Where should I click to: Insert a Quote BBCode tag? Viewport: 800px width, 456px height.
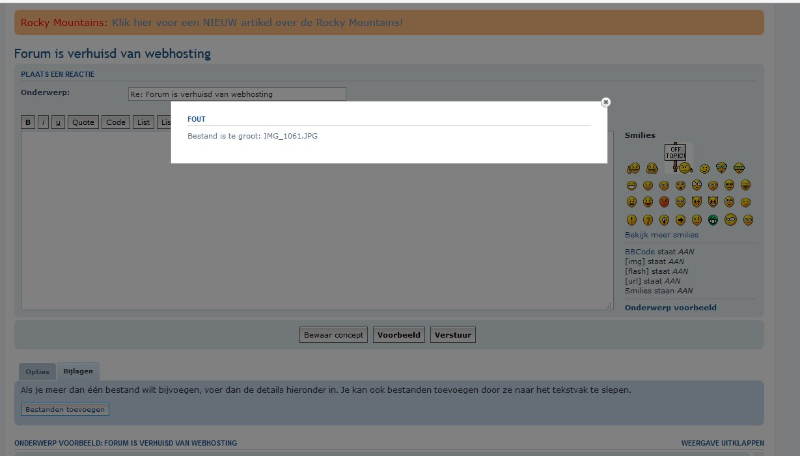[83, 122]
